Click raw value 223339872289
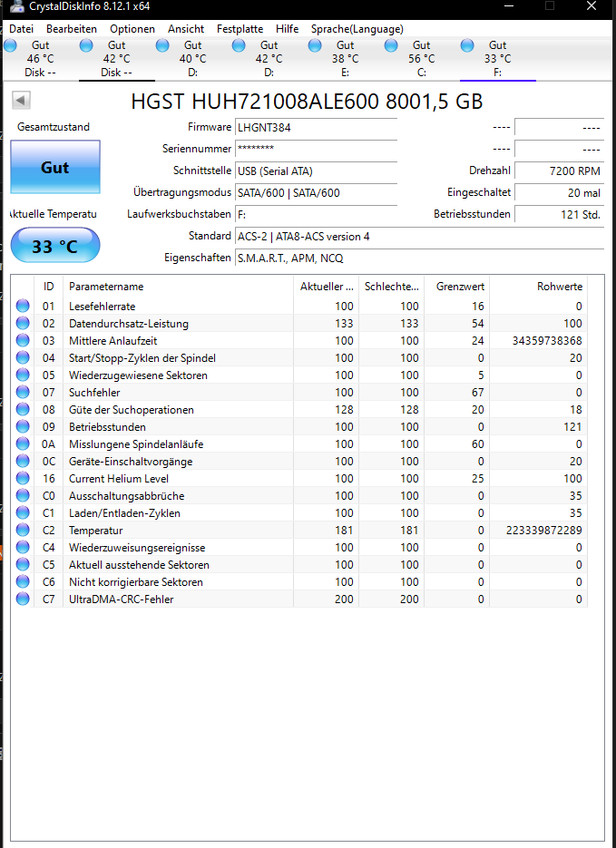The width and height of the screenshot is (616, 848). click(544, 530)
